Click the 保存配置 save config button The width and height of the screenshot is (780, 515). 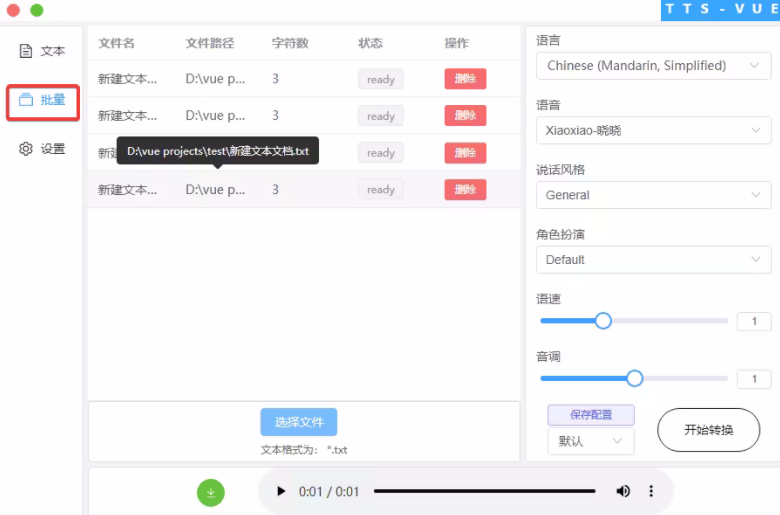point(591,414)
